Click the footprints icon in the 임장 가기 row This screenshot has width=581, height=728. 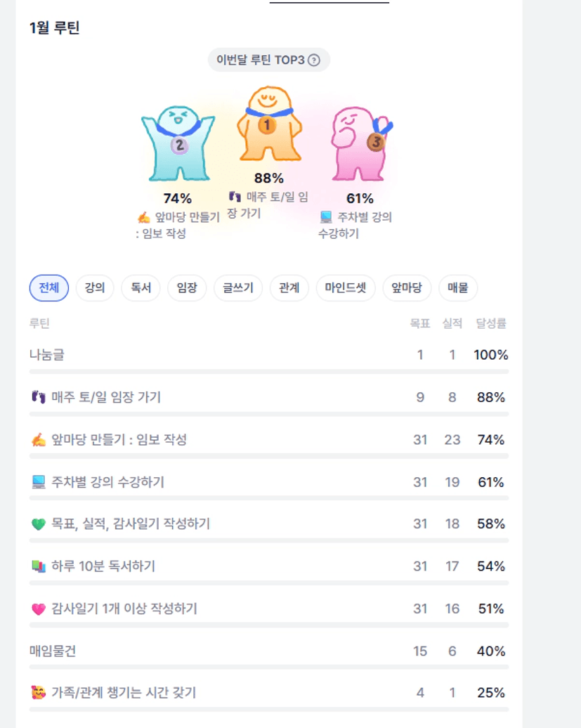point(38,398)
